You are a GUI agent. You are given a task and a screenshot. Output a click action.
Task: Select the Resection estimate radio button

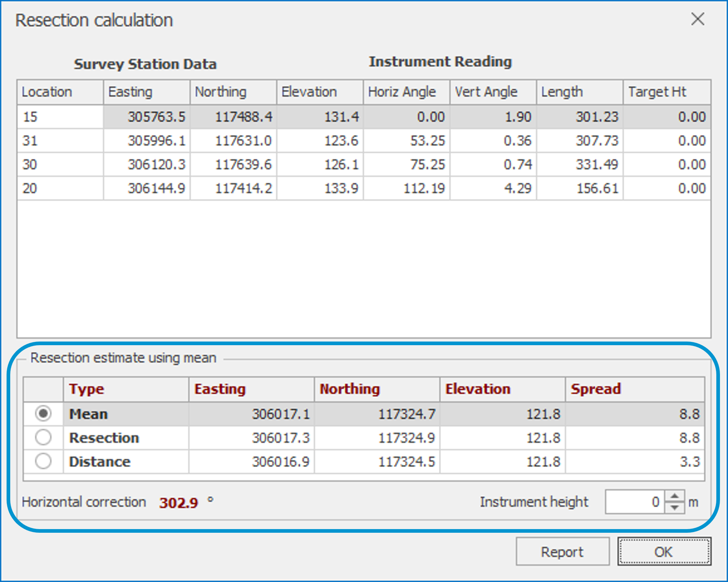point(43,438)
